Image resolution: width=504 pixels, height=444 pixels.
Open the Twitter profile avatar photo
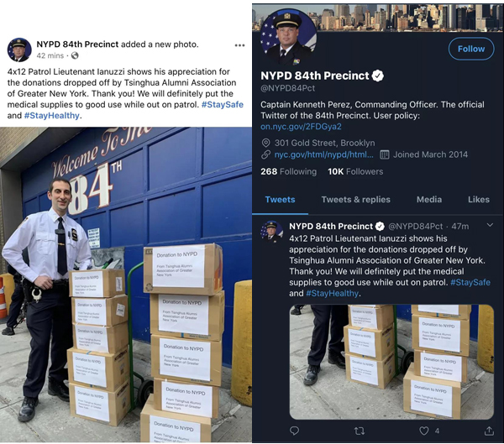(288, 38)
